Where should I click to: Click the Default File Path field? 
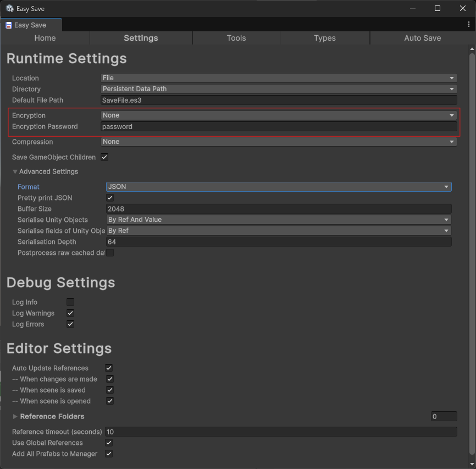279,100
